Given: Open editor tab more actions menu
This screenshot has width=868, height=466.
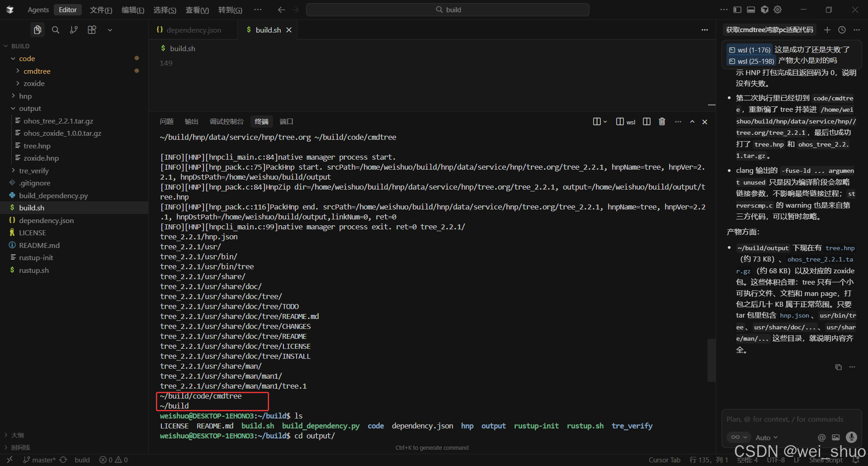Looking at the screenshot, I should coord(705,30).
